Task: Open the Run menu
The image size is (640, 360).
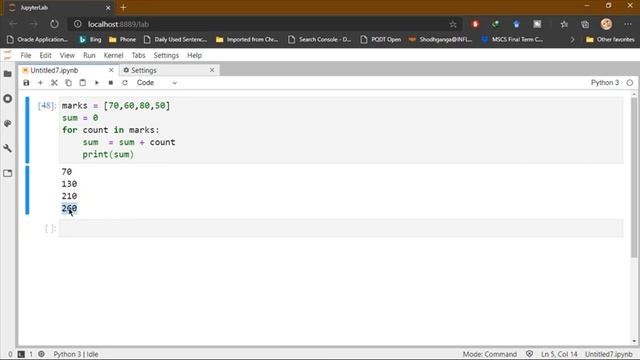Action: click(89, 55)
